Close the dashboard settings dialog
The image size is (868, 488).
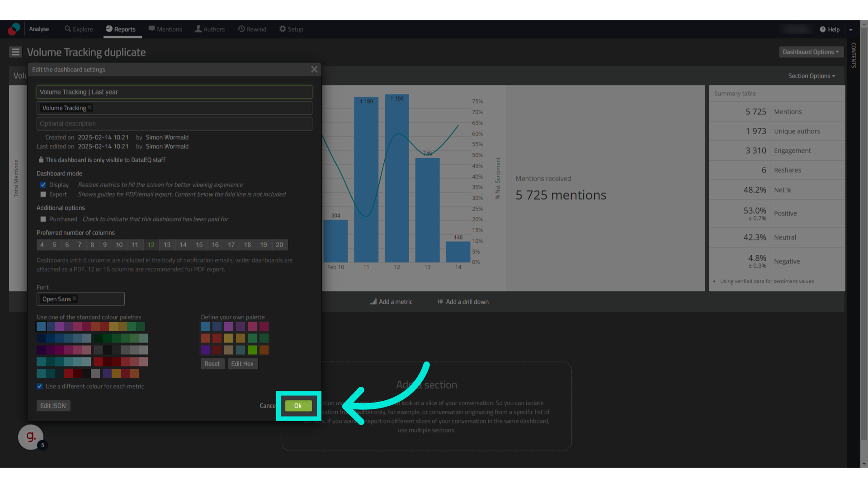point(314,69)
